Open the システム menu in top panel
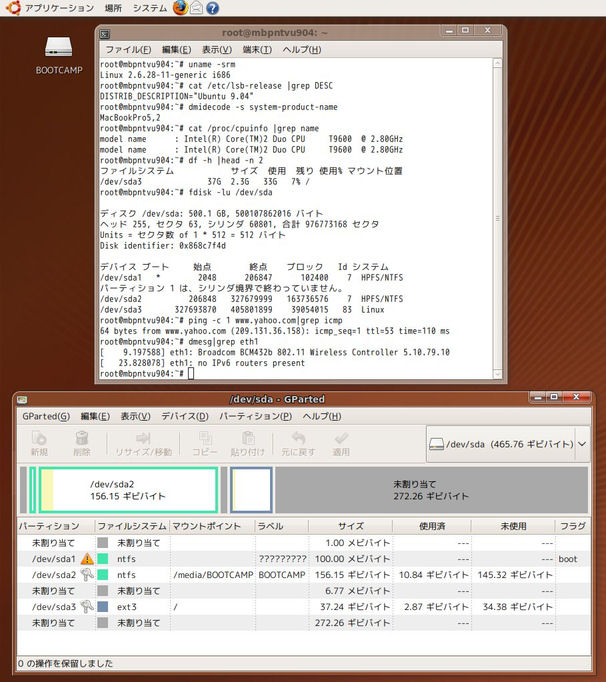606x682 pixels. tap(150, 8)
